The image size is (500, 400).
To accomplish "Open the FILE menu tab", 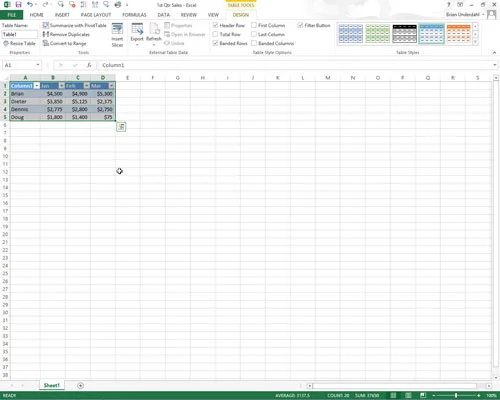I will point(12,15).
